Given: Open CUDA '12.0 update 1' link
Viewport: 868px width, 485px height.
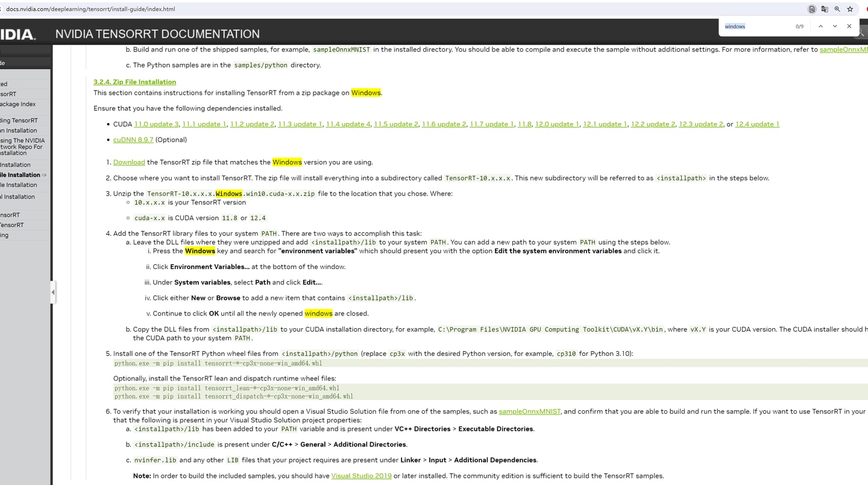Looking at the screenshot, I should pos(557,124).
